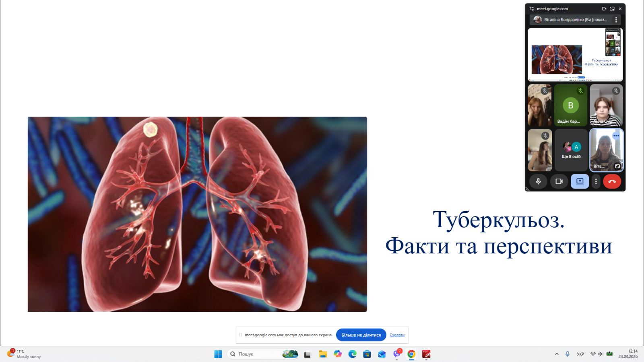This screenshot has width=644, height=362.
Task: Click the "Сховати" link
Action: (x=397, y=335)
